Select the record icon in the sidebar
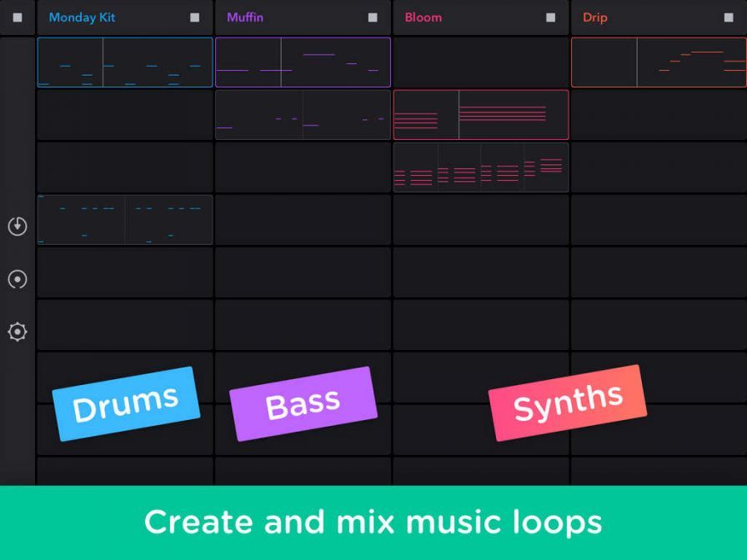 click(17, 279)
